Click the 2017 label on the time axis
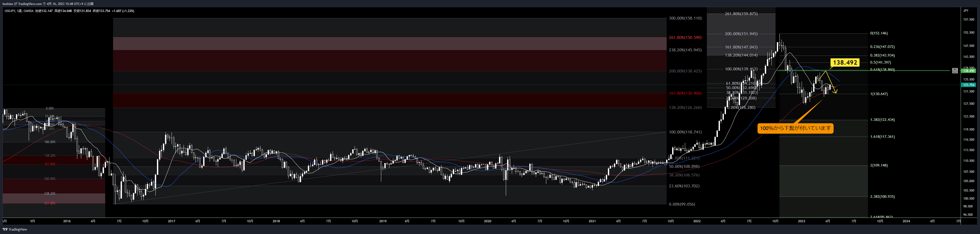Viewport: 980px width, 234px height. click(x=172, y=221)
